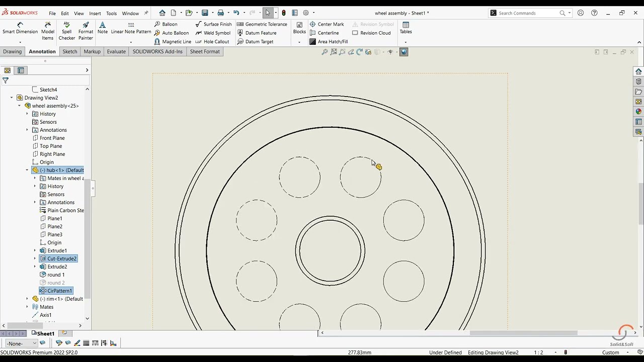The image size is (644, 362).
Task: Select the CirPattern1 feature
Action: pos(56,291)
